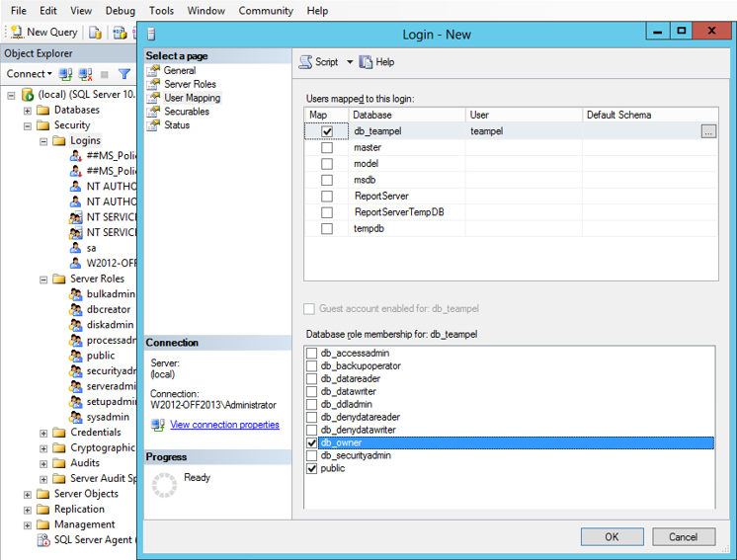The height and width of the screenshot is (560, 737).
Task: Open the View connection properties link
Action: (224, 425)
